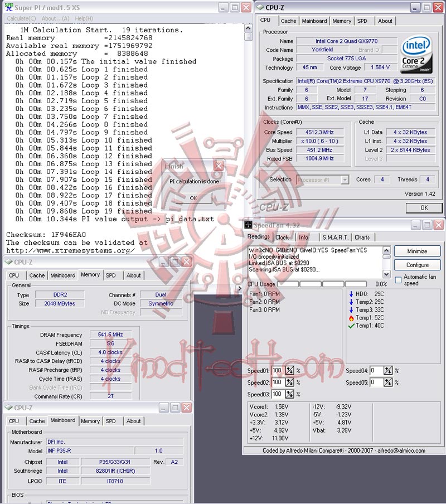The image size is (446, 504).
Task: Open the Calculate(C) menu in Super PI
Action: point(21,18)
